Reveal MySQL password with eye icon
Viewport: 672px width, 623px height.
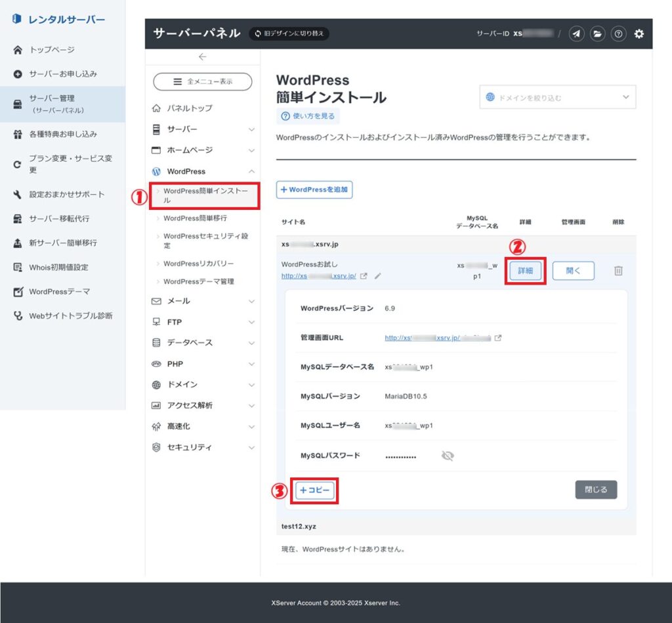pyautogui.click(x=448, y=456)
